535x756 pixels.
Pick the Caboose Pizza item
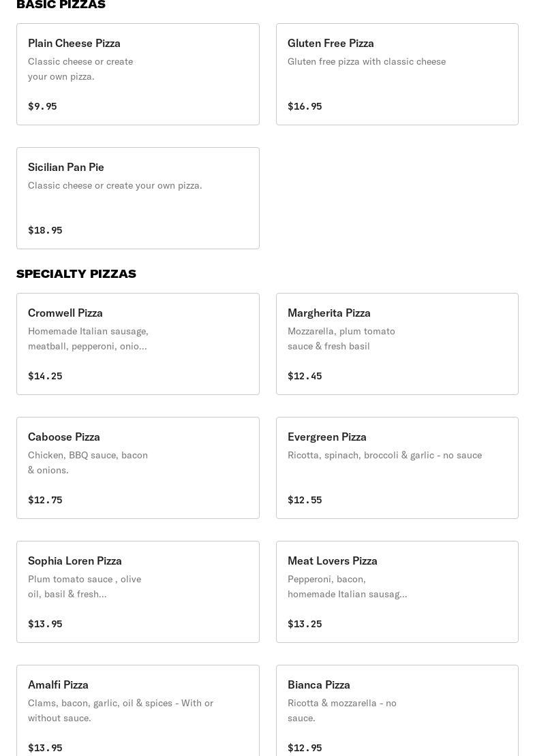pyautogui.click(x=138, y=468)
